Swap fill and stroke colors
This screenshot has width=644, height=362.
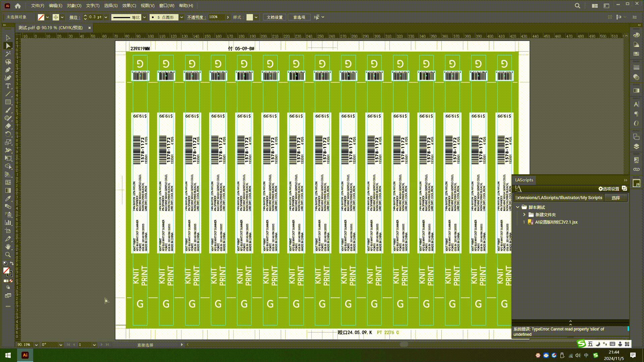pos(12,263)
